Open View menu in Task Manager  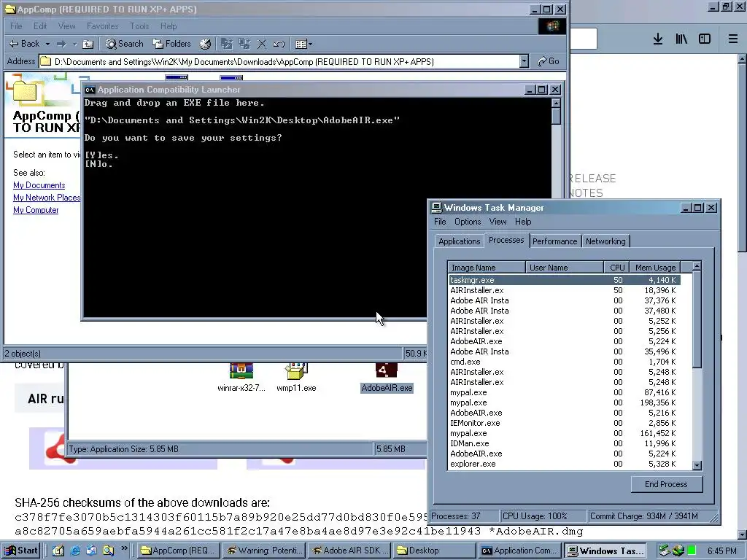click(498, 222)
